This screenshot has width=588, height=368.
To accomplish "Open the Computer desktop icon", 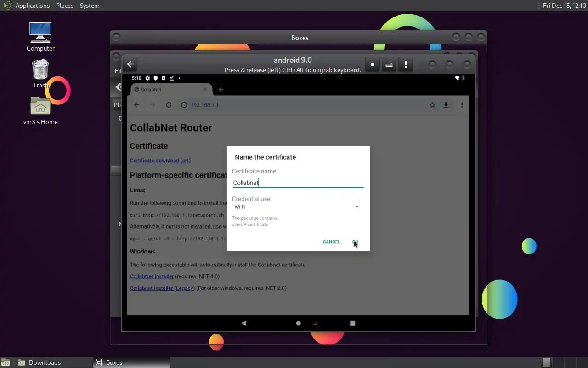I will coord(40,37).
